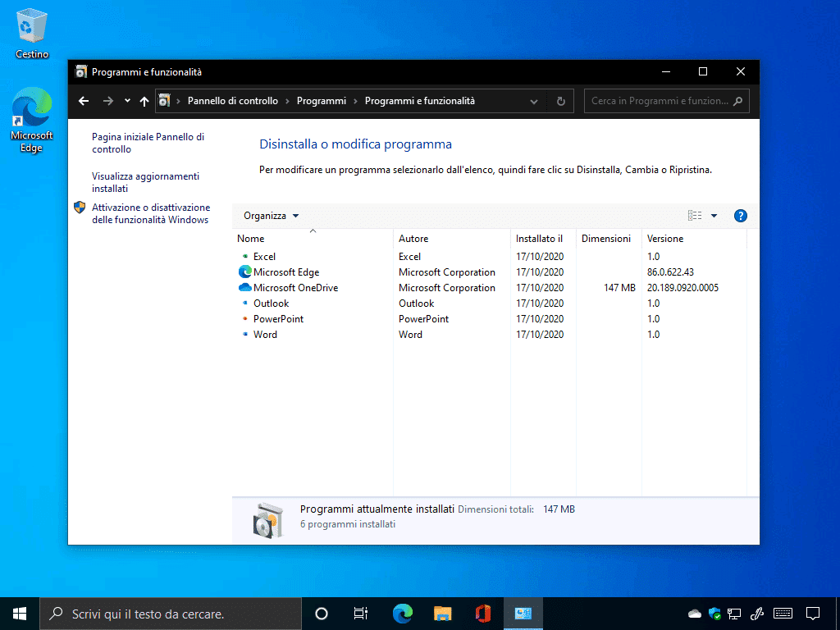
Task: Open the recent locations dropdown chevron
Action: pyautogui.click(x=127, y=101)
